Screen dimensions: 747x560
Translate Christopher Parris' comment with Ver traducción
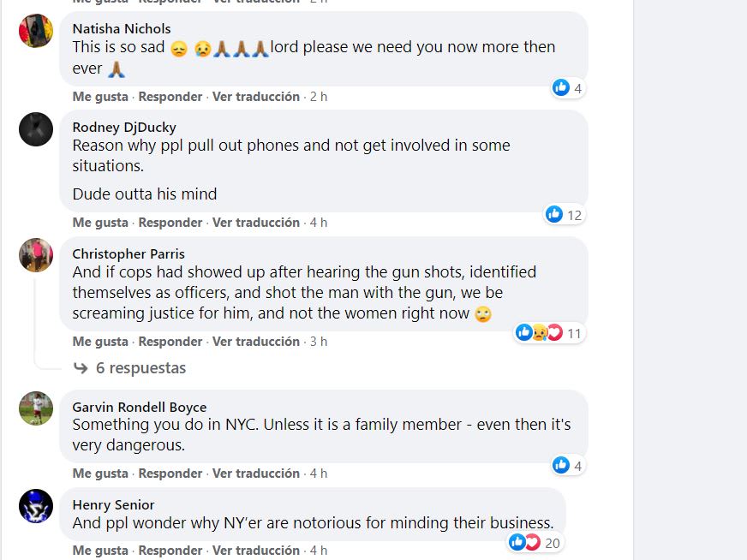(256, 342)
